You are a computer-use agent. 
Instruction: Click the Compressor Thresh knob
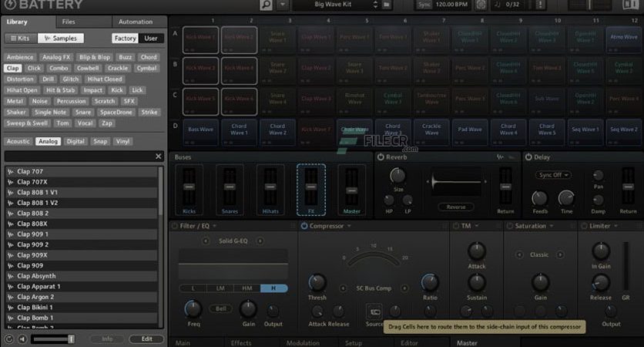click(317, 282)
